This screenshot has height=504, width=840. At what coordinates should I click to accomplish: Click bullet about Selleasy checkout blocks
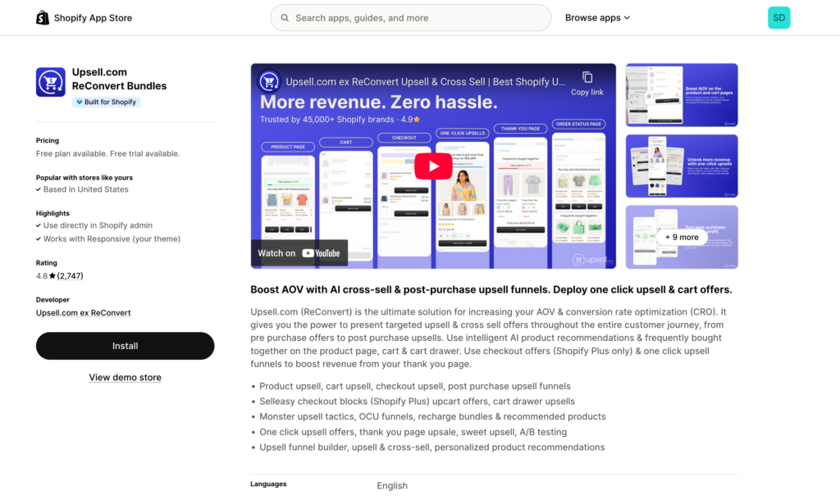417,402
